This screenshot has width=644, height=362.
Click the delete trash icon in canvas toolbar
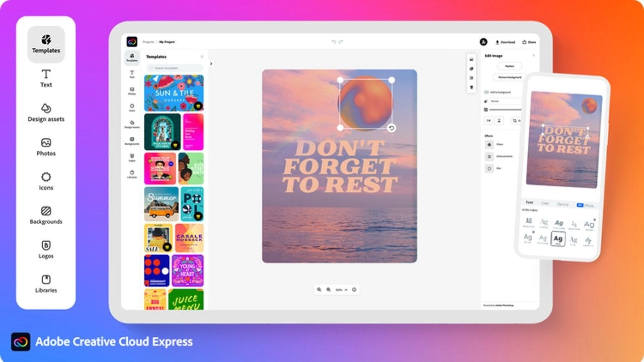[471, 87]
